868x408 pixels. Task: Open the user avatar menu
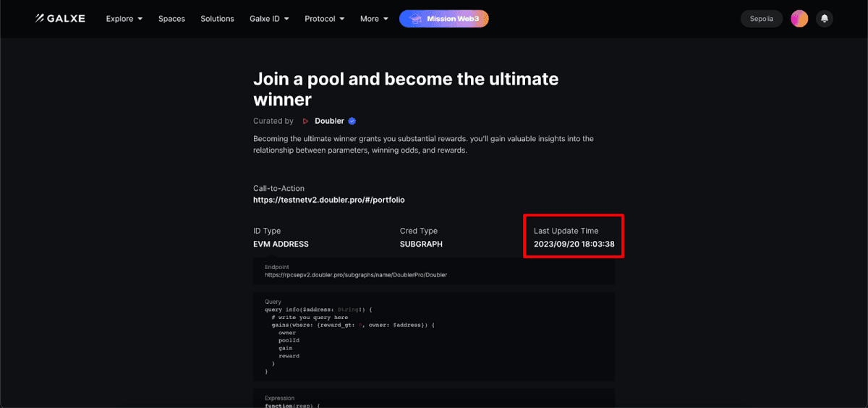(799, 19)
